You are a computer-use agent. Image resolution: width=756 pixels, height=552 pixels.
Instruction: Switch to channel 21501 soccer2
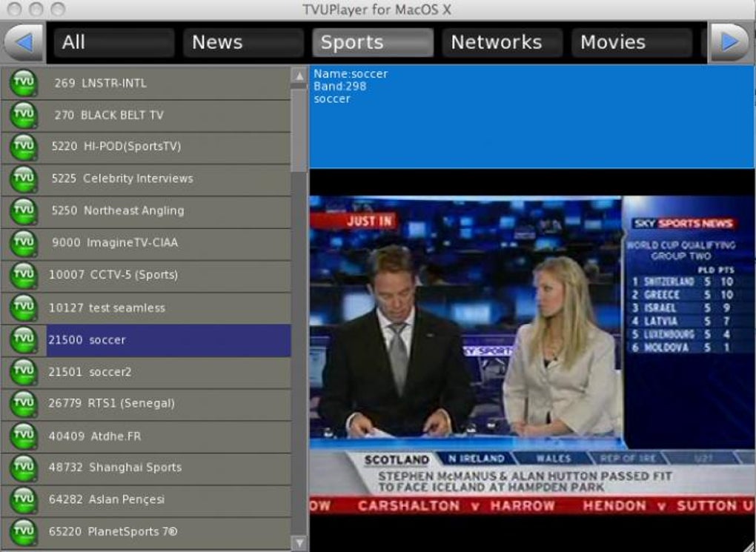tap(146, 372)
